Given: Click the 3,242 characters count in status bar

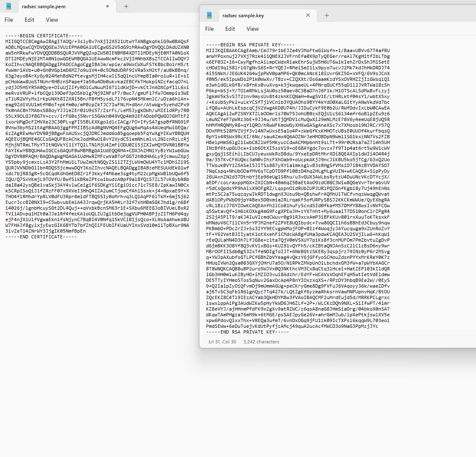Looking at the screenshot, I should tap(261, 342).
